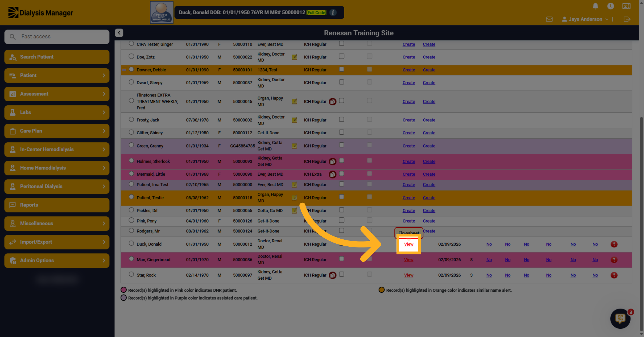Click the red circular icon in Mermaid, Little row
The width and height of the screenshot is (644, 337).
[332, 174]
